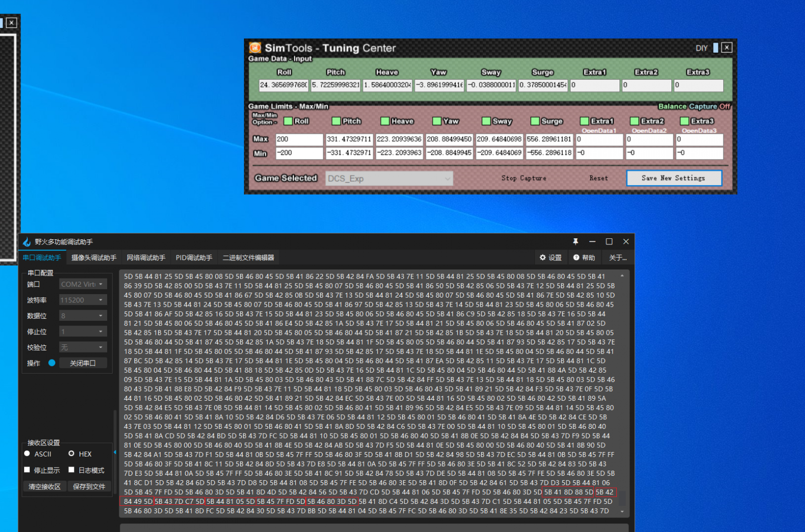Switch to the PID调试助手 tab
805x532 pixels.
[x=194, y=257]
